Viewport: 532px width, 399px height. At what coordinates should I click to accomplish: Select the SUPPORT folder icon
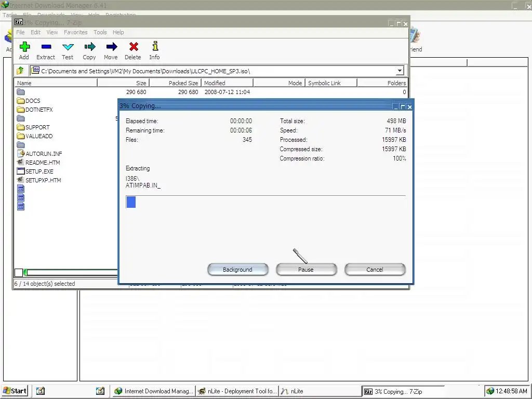[21, 127]
